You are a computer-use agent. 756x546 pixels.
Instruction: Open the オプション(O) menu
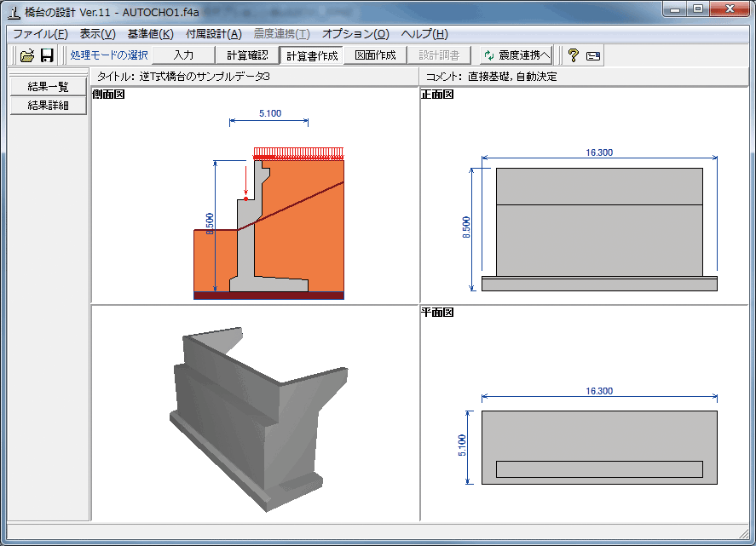pos(355,34)
